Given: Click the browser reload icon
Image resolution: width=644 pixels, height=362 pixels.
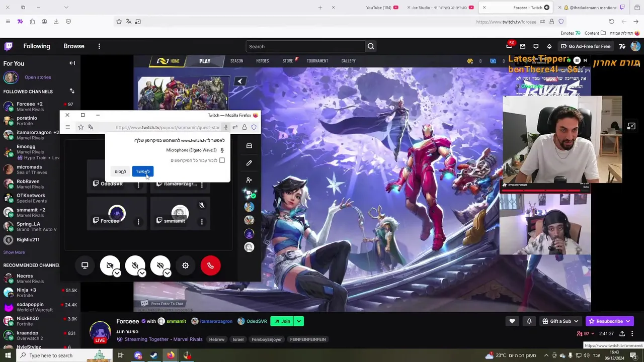Looking at the screenshot, I should pos(611,22).
